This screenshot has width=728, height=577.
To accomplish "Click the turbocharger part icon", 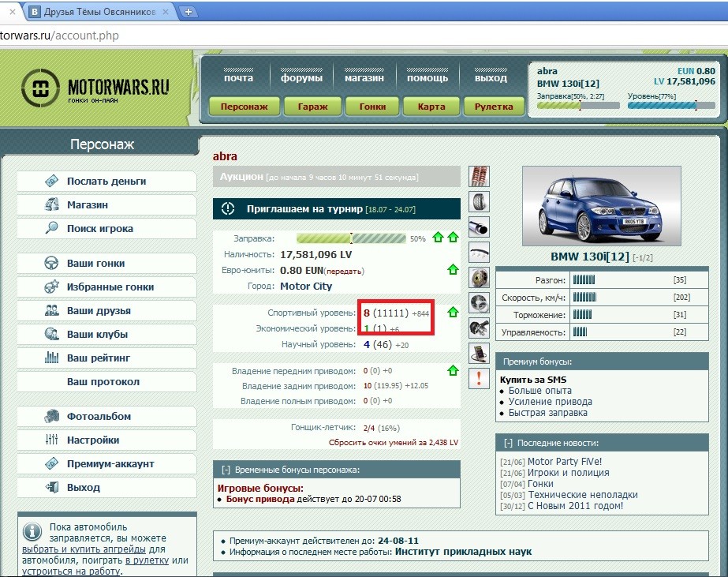I will [479, 328].
